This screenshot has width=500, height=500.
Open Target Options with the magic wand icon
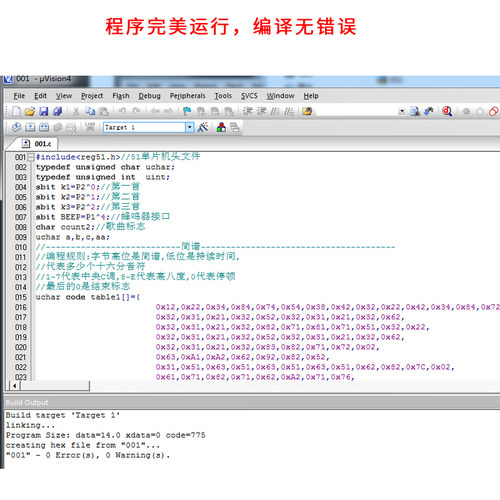click(203, 127)
